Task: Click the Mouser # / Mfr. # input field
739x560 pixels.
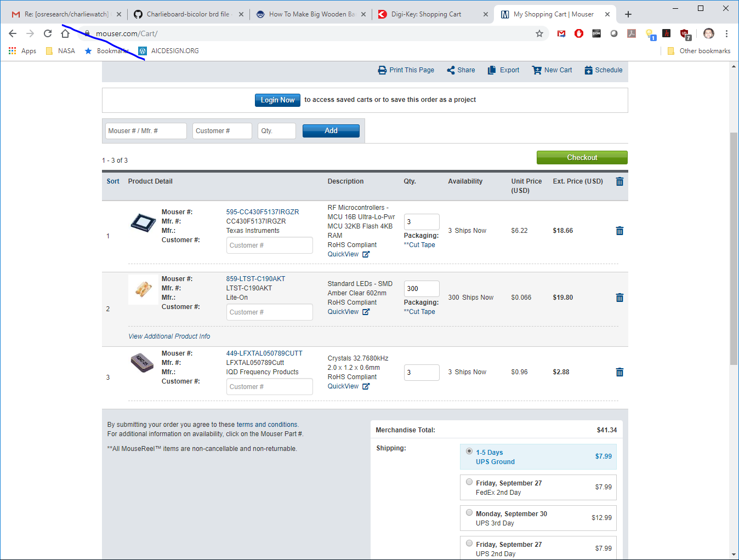Action: [x=146, y=131]
